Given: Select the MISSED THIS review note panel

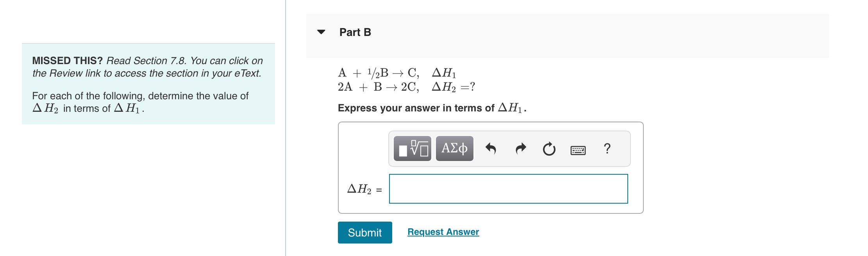Looking at the screenshot, I should (148, 83).
